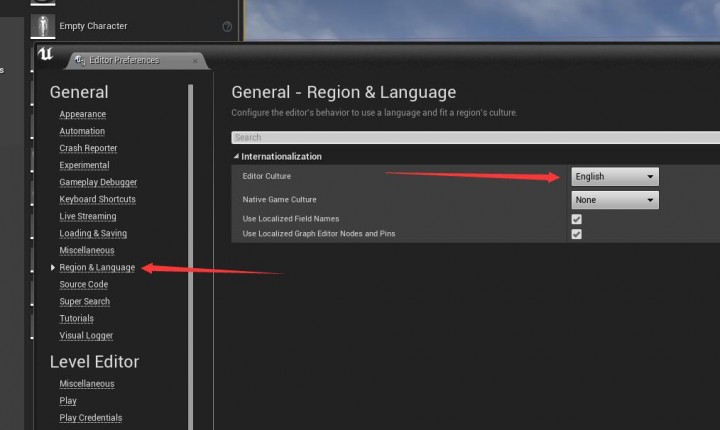Screen dimensions: 720x430
Task: Toggle Use Localized Field Names checkbox
Action: tap(576, 218)
